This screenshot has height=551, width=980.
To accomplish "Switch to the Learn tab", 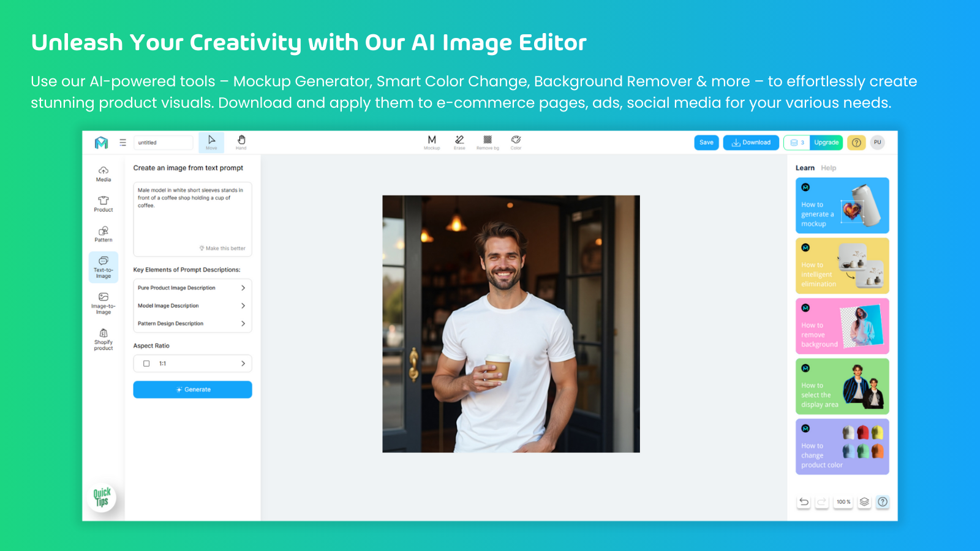I will [x=805, y=168].
